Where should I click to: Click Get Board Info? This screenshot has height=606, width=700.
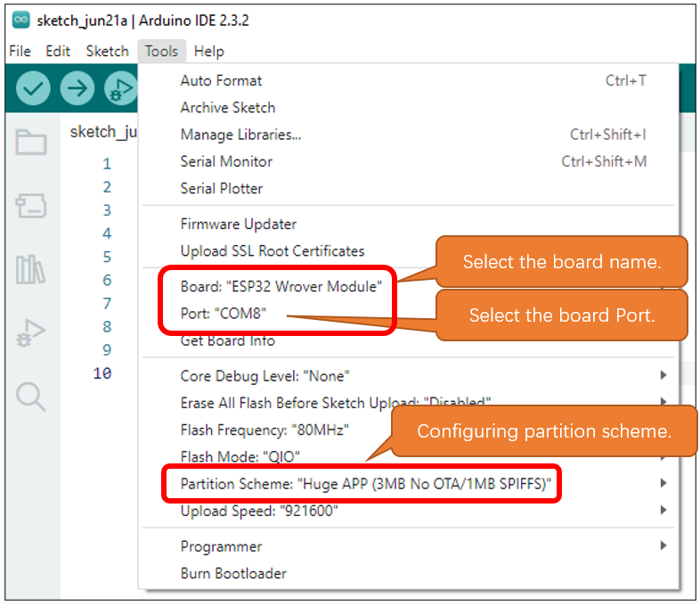coord(409,340)
